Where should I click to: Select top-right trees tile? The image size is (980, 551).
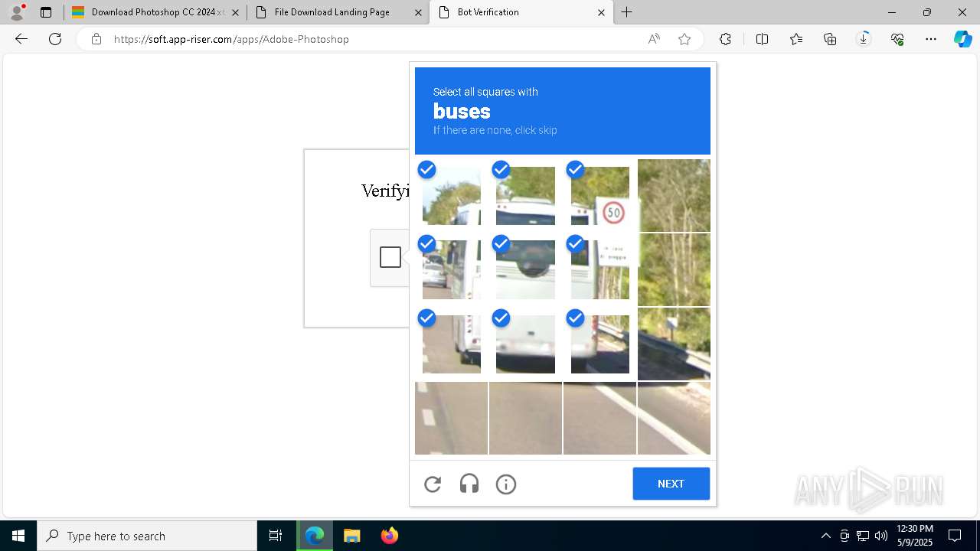coord(674,195)
